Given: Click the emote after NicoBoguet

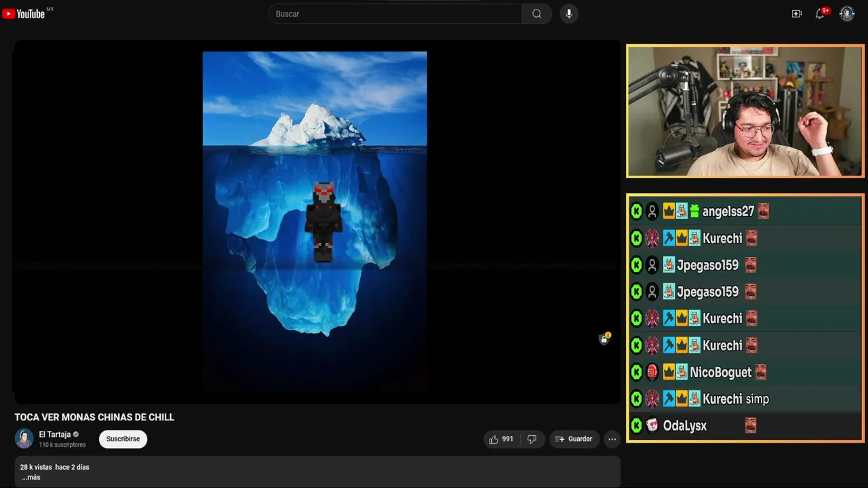Looking at the screenshot, I should click(x=761, y=372).
